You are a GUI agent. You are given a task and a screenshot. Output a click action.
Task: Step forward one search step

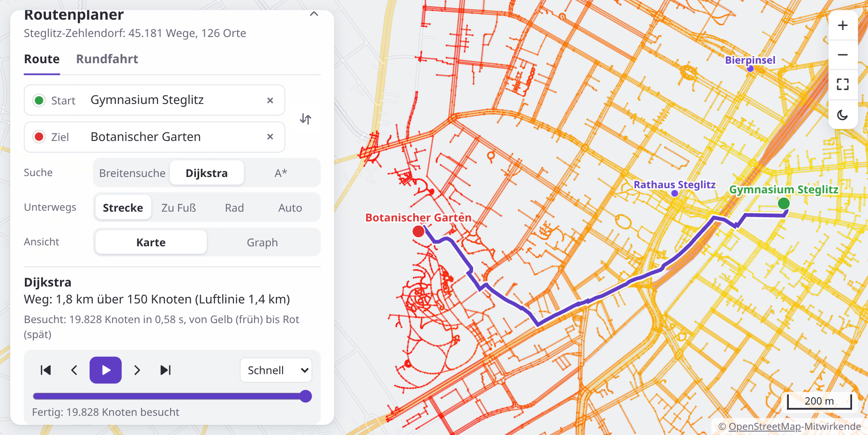(137, 370)
